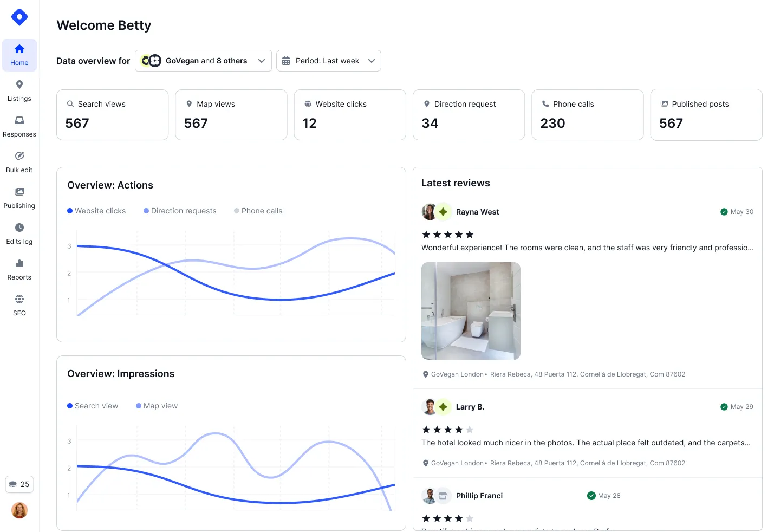The image size is (780, 532).
Task: Open the GoVegan and 8 others location selector
Action: (x=203, y=61)
